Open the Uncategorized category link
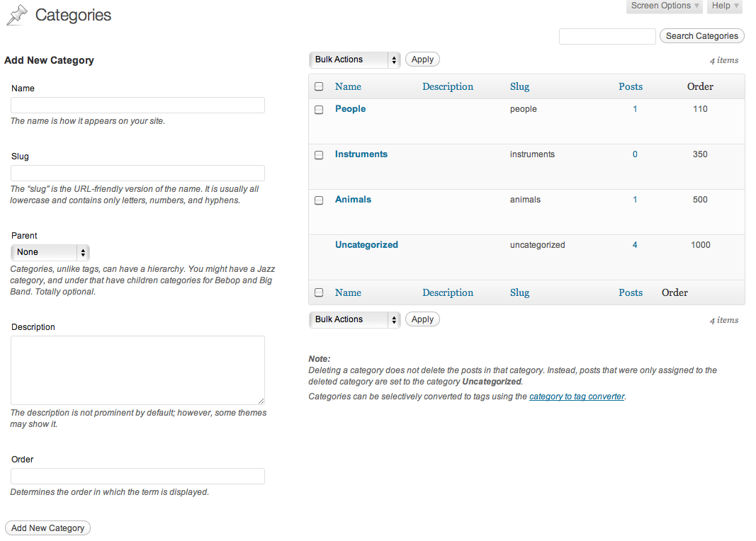The height and width of the screenshot is (541, 756). pos(366,245)
